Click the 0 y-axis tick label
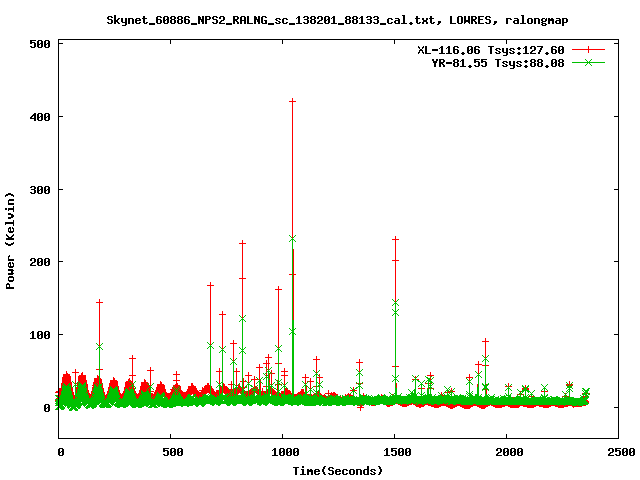Viewport: 640px width, 480px height. pyautogui.click(x=47, y=408)
